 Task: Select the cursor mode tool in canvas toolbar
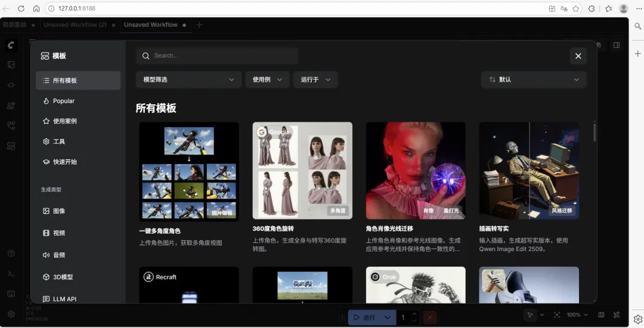coord(530,315)
